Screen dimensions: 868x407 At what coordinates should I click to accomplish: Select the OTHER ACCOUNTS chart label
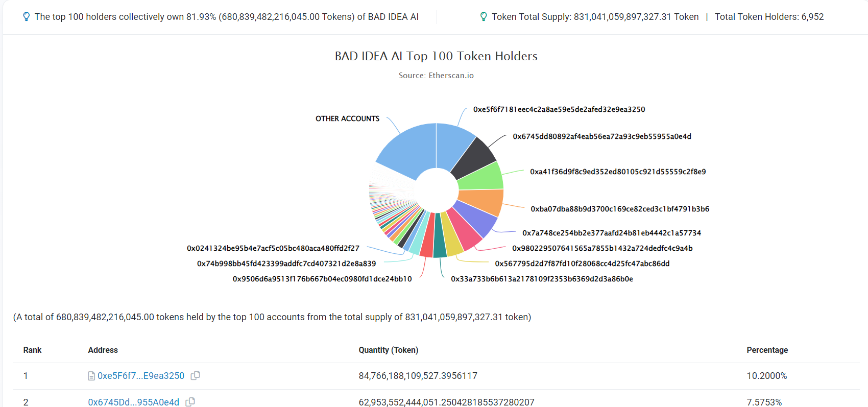click(347, 118)
